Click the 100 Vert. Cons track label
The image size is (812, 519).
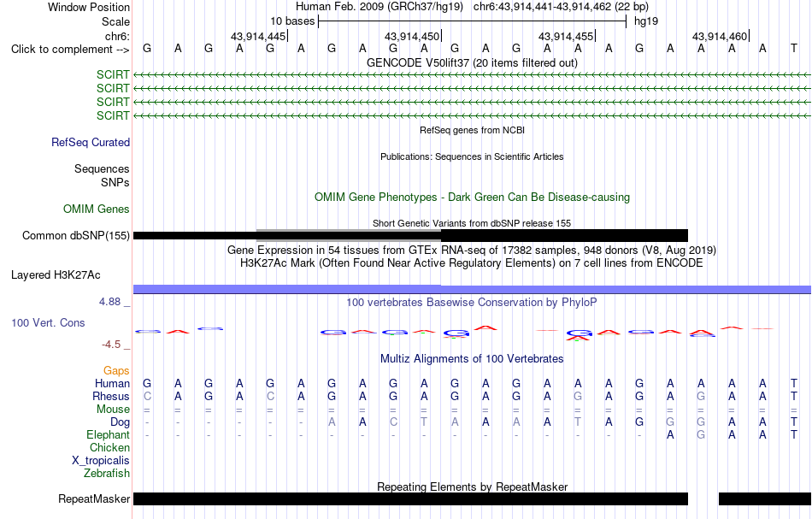[48, 322]
